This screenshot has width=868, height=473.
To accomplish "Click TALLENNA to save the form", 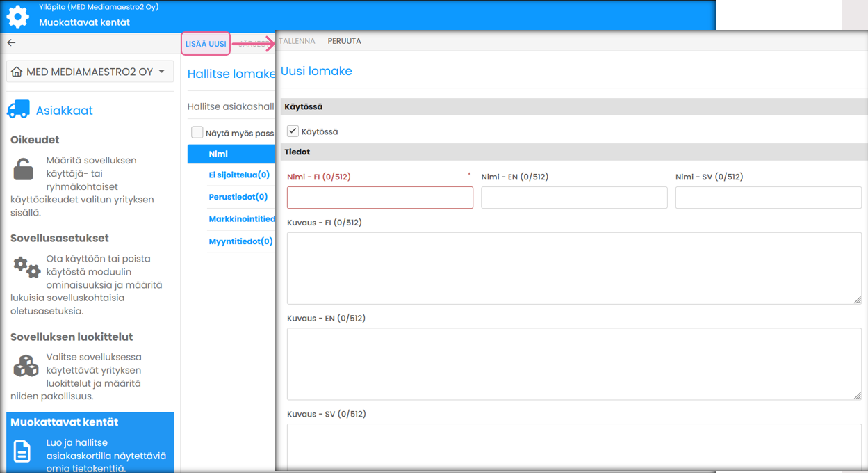I will 297,41.
